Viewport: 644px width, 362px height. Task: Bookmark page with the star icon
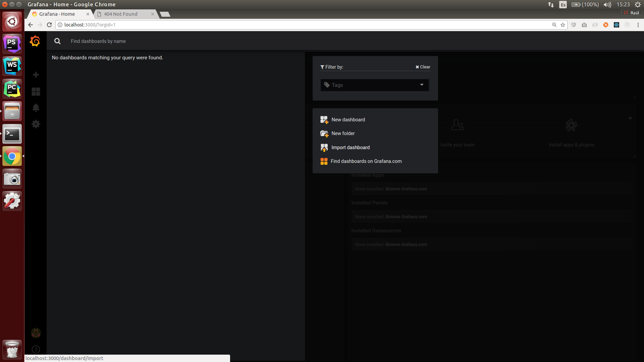(563, 25)
